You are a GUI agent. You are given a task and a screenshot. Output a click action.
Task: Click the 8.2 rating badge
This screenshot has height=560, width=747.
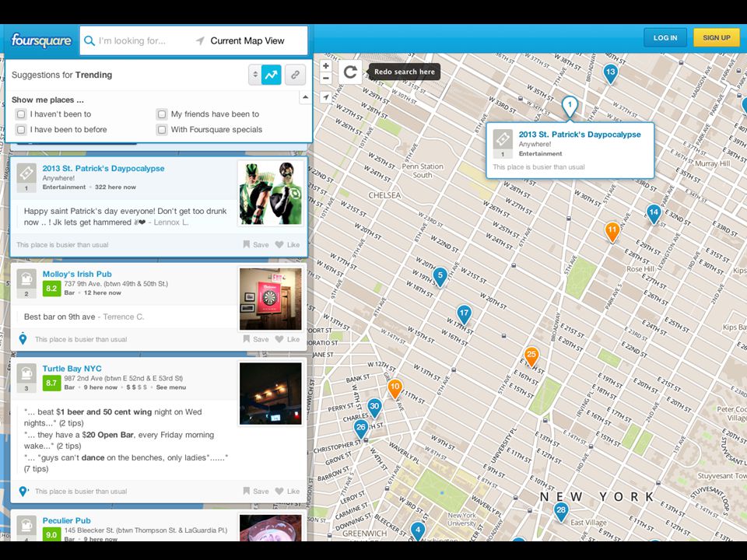coord(51,288)
